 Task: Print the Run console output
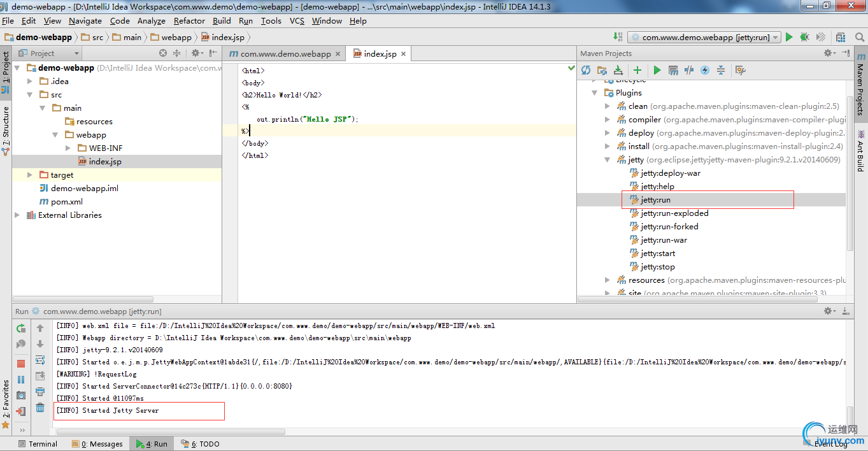(40, 392)
